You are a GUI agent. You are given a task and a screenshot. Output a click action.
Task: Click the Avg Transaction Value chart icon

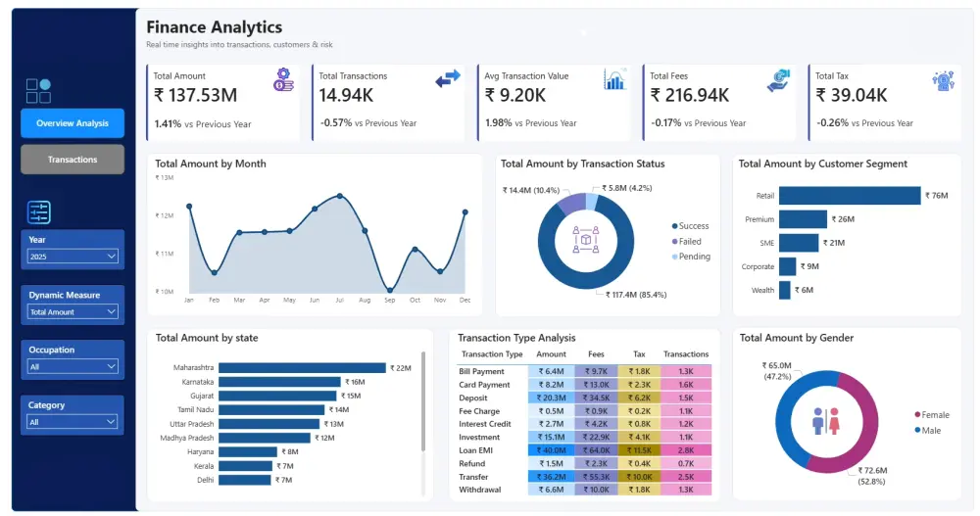[614, 79]
